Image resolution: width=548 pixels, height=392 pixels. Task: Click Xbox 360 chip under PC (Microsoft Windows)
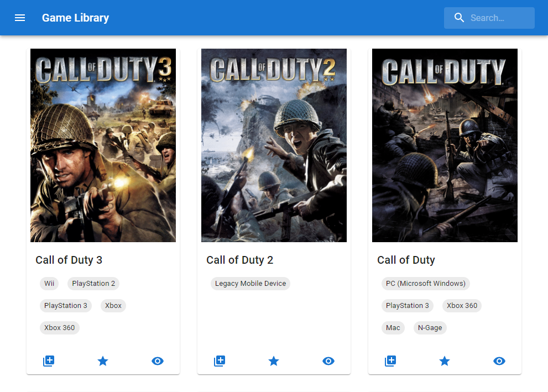[x=462, y=306]
